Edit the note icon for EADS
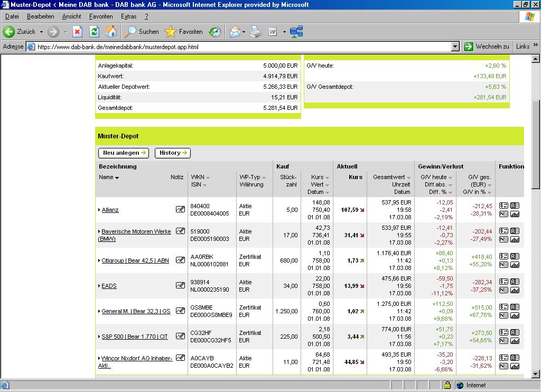 coord(180,286)
